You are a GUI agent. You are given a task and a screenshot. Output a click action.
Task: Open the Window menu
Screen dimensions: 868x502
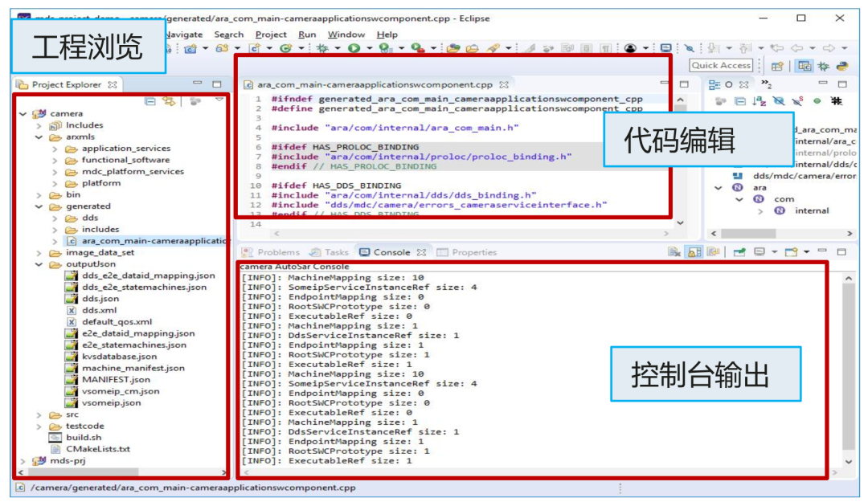346,35
